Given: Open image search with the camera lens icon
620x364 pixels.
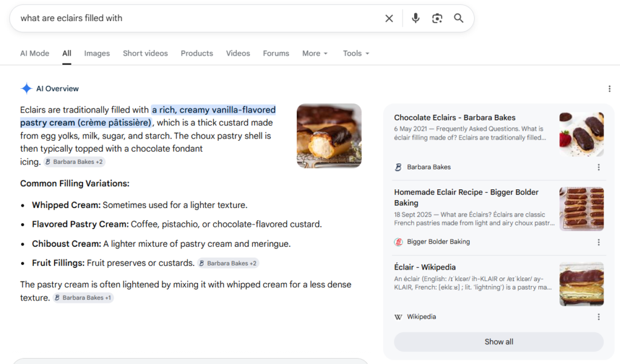Looking at the screenshot, I should tap(437, 18).
